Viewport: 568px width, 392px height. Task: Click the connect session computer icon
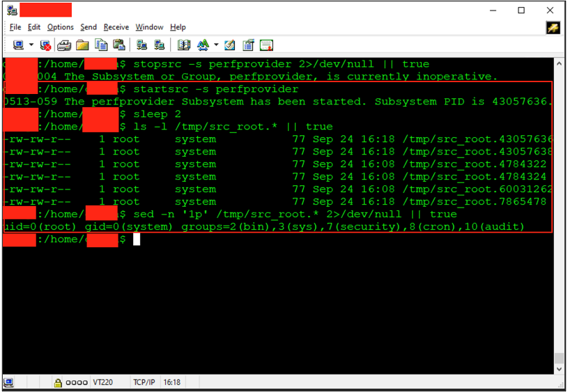pos(18,45)
